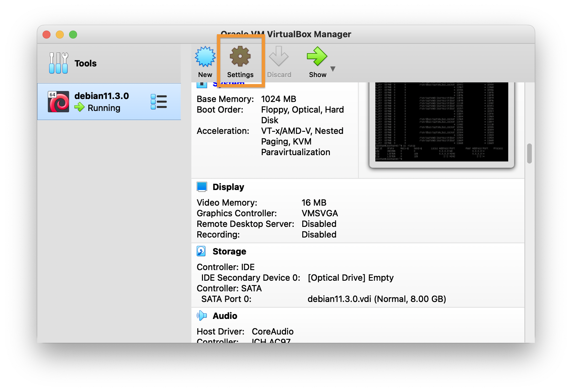Click the VM preview thumbnail
Image resolution: width=572 pixels, height=392 pixels.
[441, 122]
